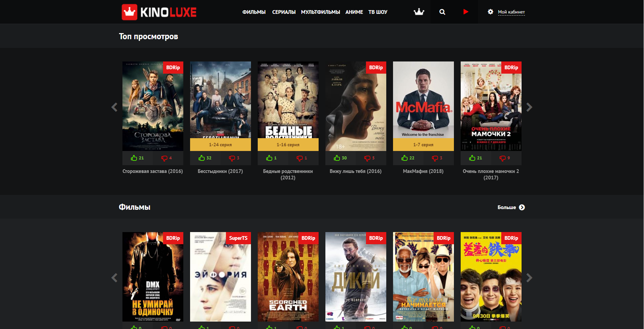Click the 1-7 серия label on McMafia
The width and height of the screenshot is (644, 329).
pos(423,145)
